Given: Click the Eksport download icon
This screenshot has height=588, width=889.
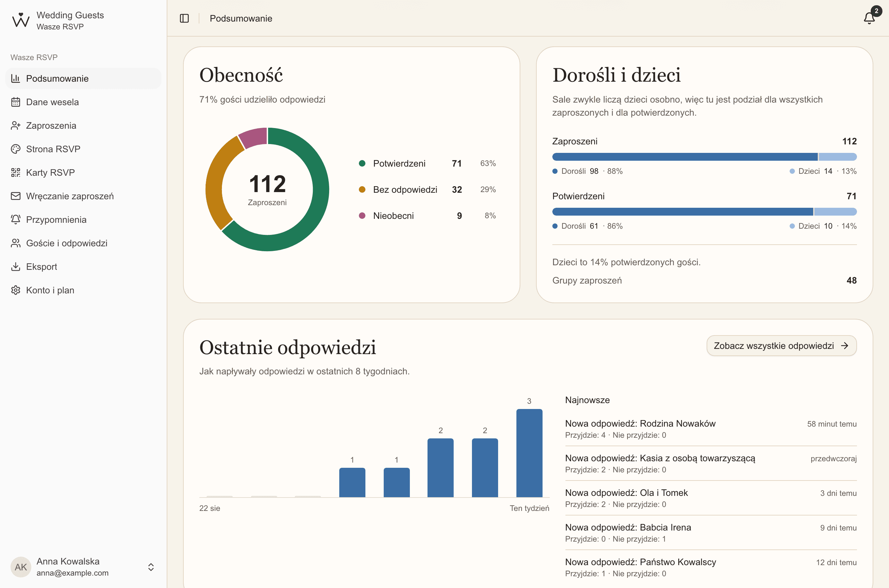Looking at the screenshot, I should pyautogui.click(x=16, y=267).
